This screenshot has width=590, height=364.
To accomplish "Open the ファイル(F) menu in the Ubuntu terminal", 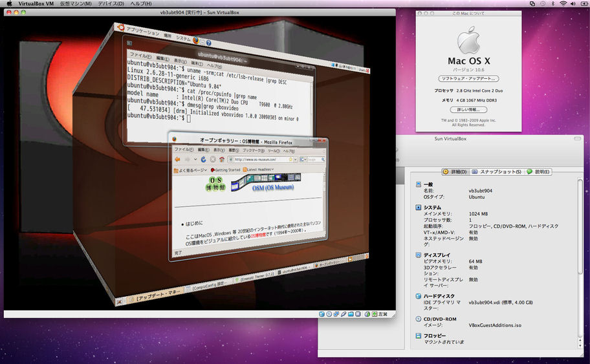I will coord(141,56).
